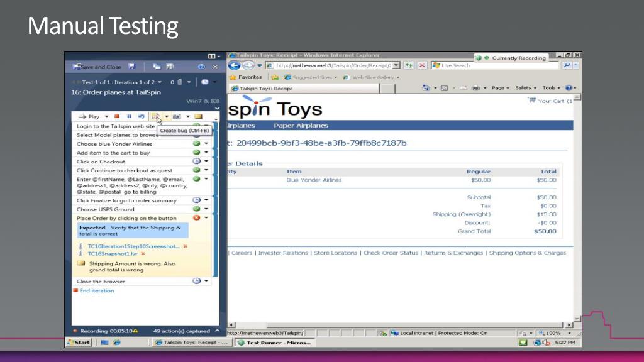Image resolution: width=644 pixels, height=362 pixels.
Task: Toggle status of Enter @firstName step
Action: 197,179
